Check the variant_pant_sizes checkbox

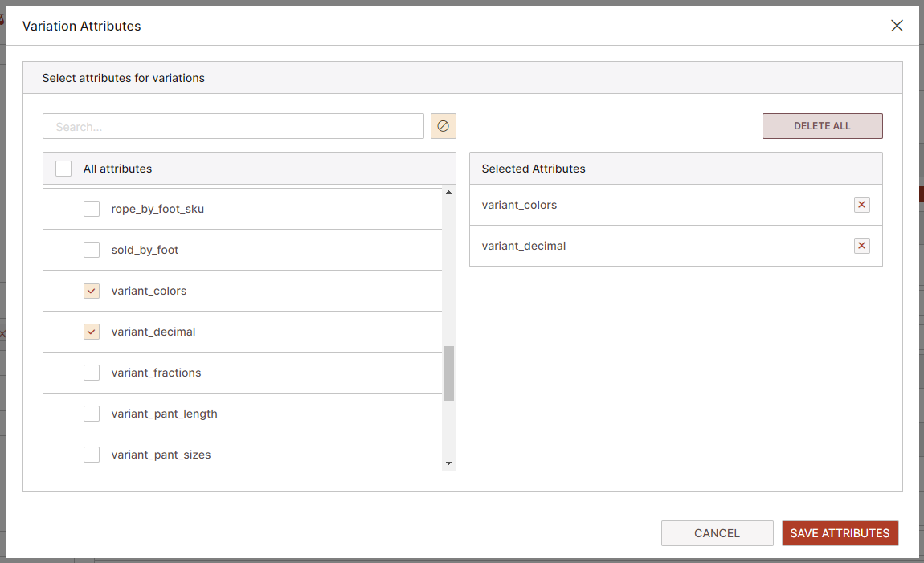pyautogui.click(x=92, y=454)
